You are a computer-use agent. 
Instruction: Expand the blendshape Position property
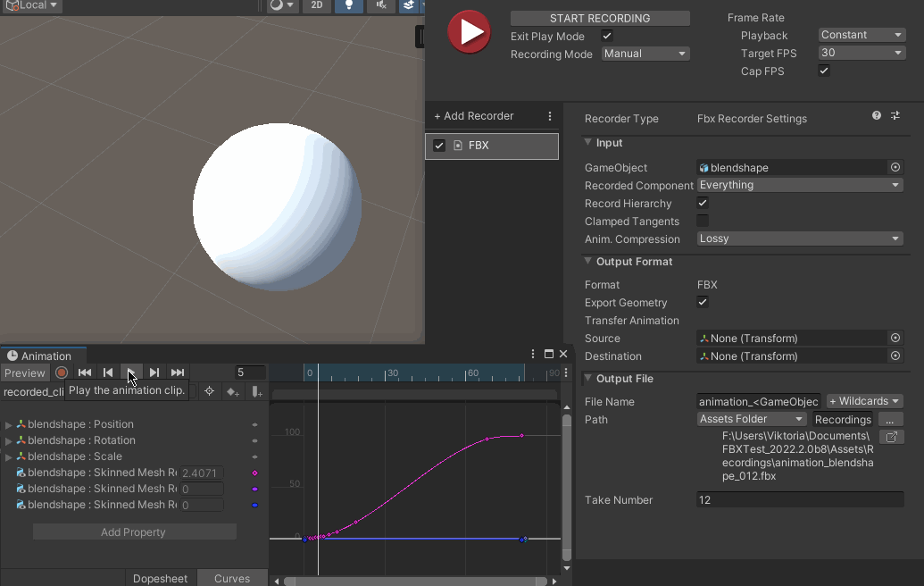(9, 424)
